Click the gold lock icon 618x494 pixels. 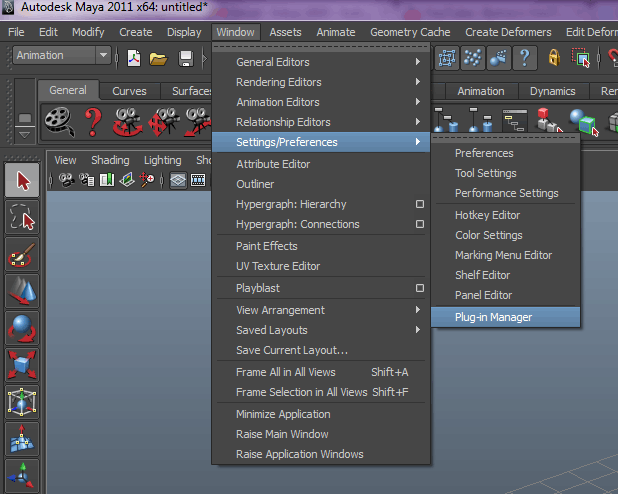[554, 58]
